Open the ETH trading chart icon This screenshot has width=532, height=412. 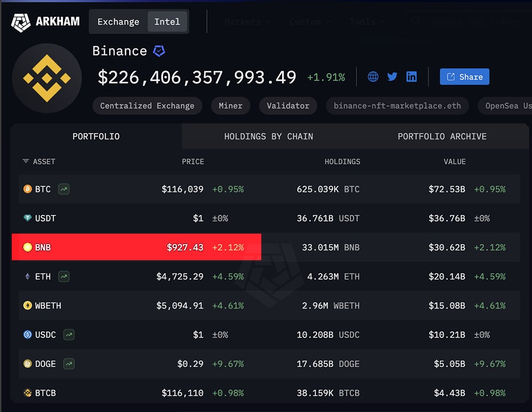(64, 277)
